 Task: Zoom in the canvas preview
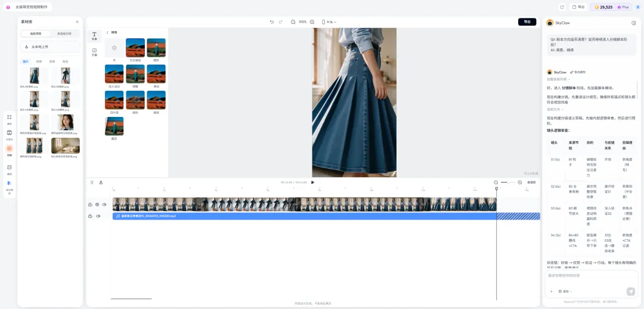click(312, 22)
